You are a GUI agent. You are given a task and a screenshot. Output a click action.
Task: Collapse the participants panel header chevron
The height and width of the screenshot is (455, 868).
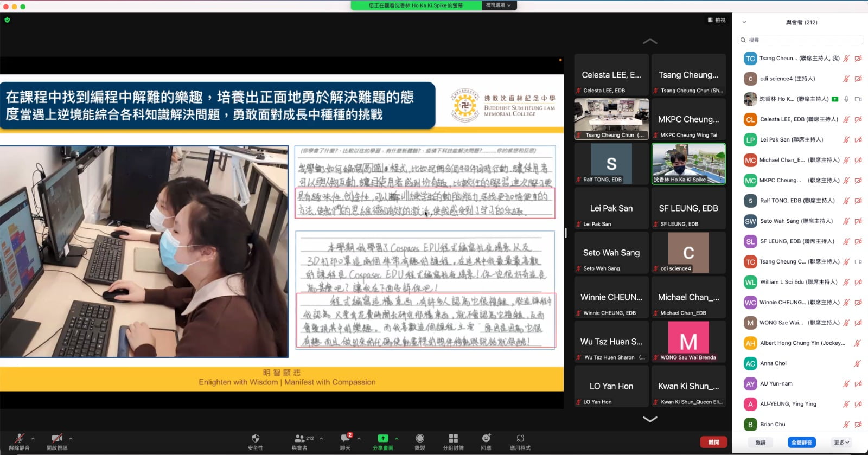tap(744, 22)
